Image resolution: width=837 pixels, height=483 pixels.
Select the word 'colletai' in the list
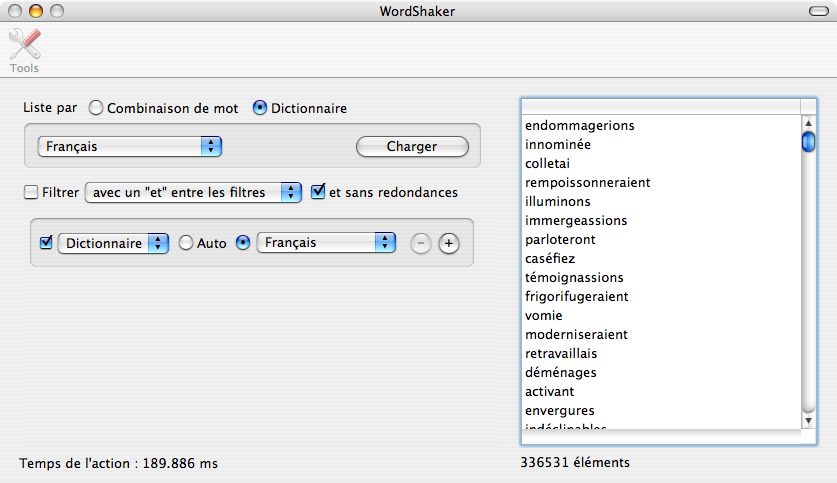(547, 163)
